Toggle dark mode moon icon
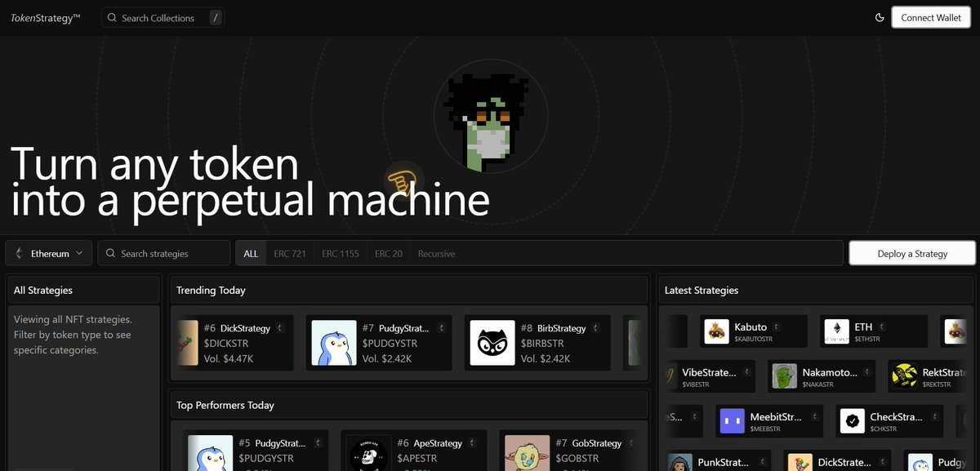This screenshot has height=471, width=980. 880,17
